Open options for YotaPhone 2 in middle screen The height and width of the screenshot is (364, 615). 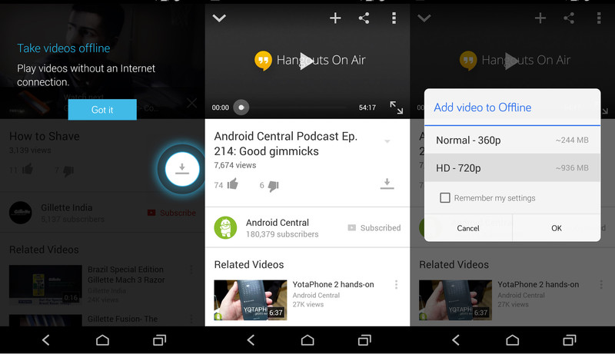click(396, 284)
